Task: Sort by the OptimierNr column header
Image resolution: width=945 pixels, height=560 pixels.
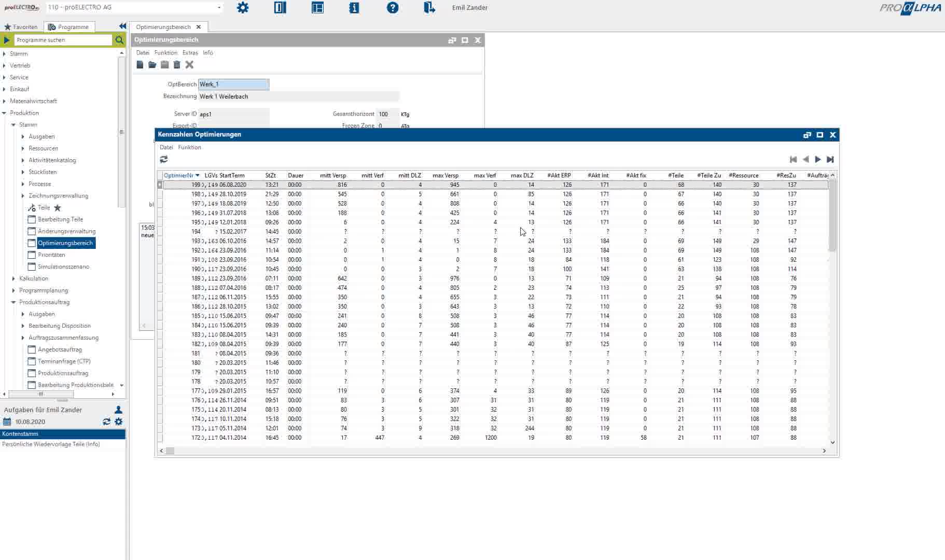Action: [182, 175]
